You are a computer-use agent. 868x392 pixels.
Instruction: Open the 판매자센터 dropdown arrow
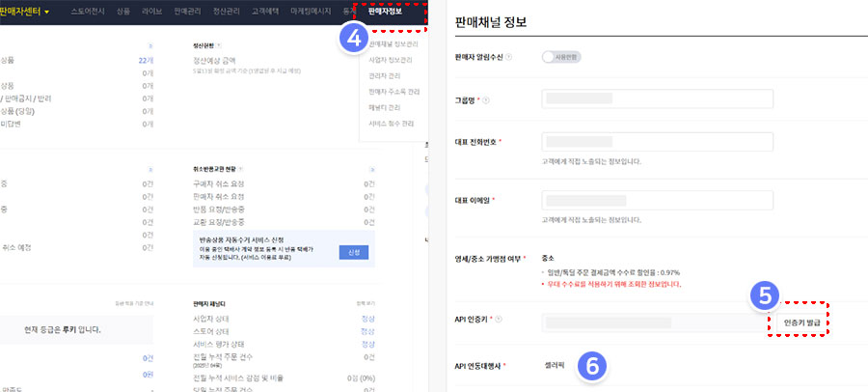coord(47,12)
